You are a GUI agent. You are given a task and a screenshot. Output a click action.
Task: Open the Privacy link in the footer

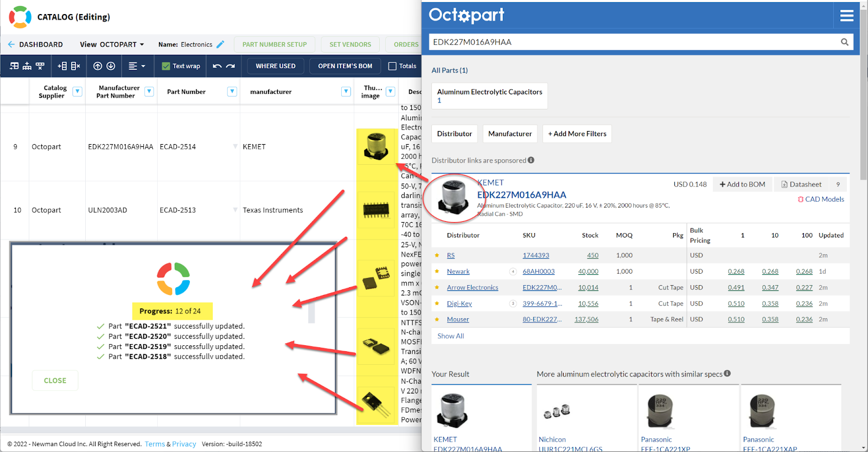point(184,444)
